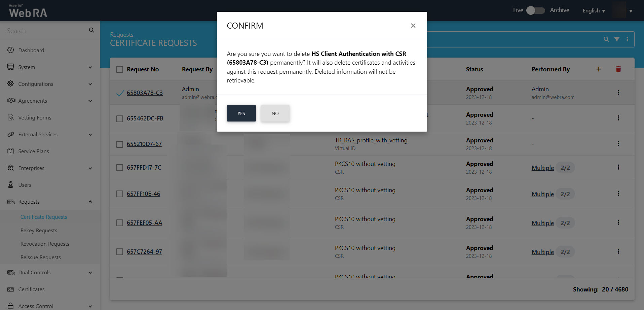644x310 pixels.
Task: Open the Multiple link for 657C7264-97
Action: click(543, 252)
